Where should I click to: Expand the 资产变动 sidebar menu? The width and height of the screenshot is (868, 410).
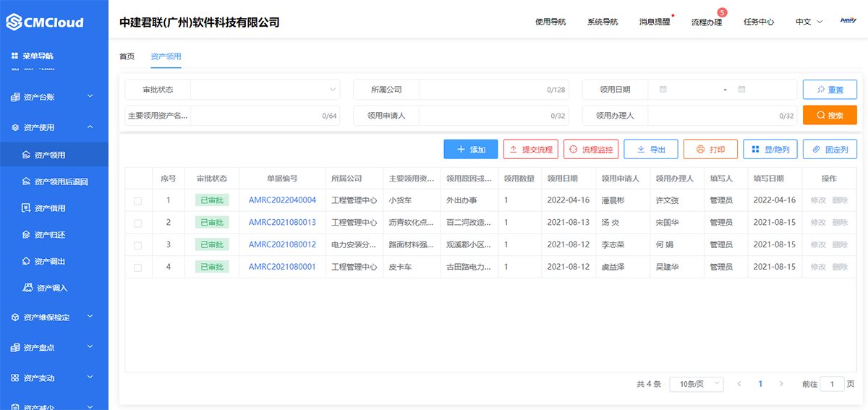point(90,377)
